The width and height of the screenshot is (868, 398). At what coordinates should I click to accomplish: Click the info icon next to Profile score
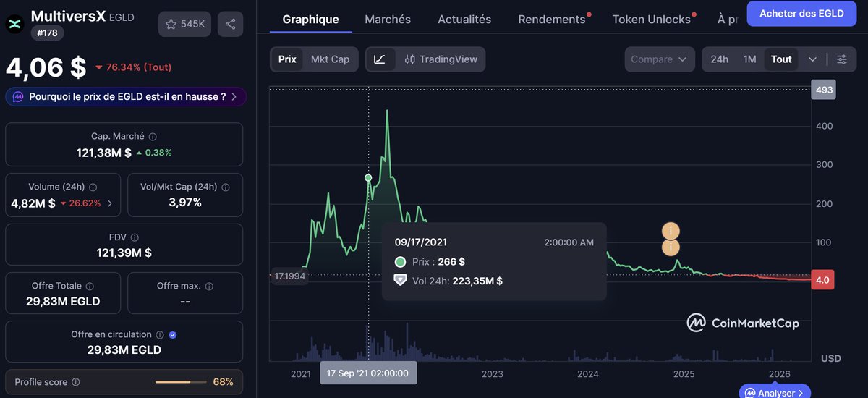point(76,381)
